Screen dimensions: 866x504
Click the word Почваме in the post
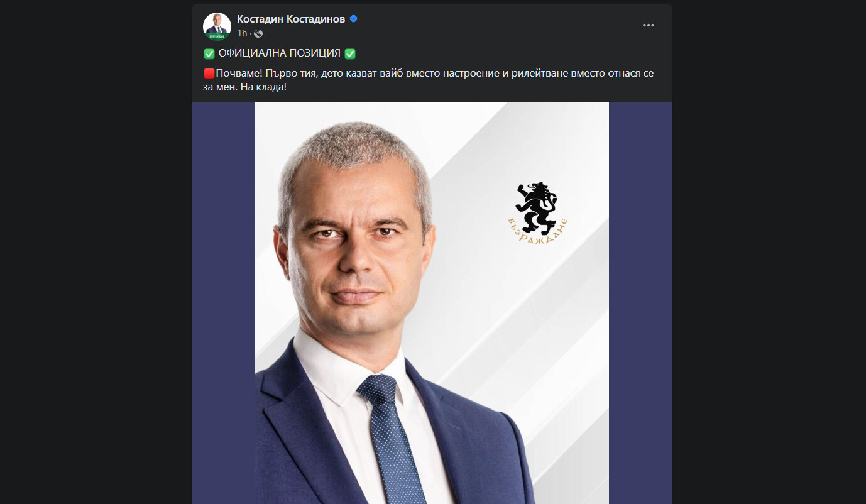(238, 74)
